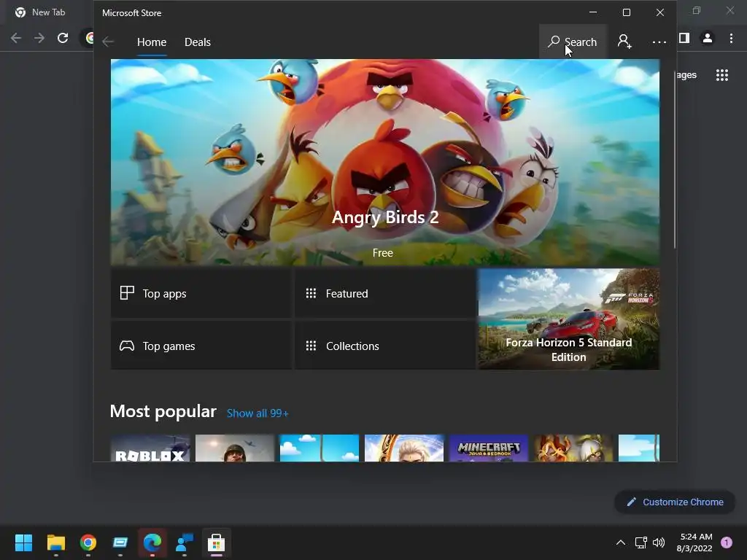Open File Explorer from the taskbar
747x560 pixels.
pos(55,542)
